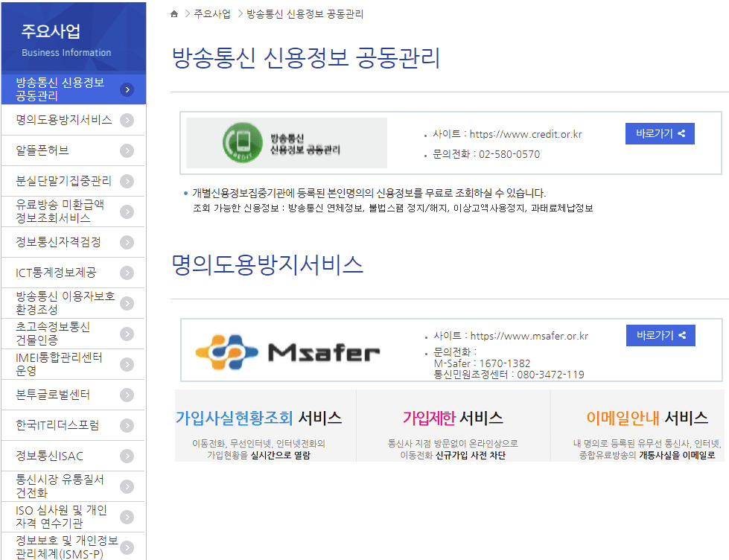Click the home icon in breadcrumb
Image resolution: width=729 pixels, height=560 pixels.
174,14
